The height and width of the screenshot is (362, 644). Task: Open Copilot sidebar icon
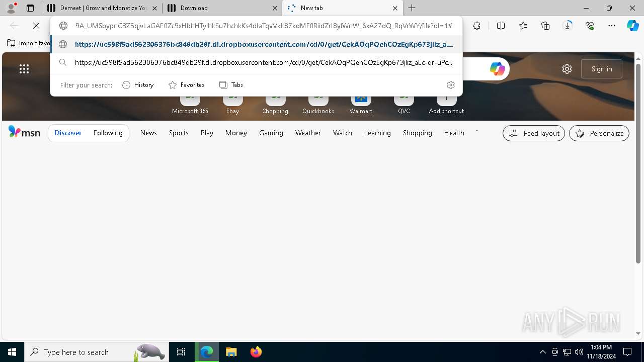(x=633, y=26)
